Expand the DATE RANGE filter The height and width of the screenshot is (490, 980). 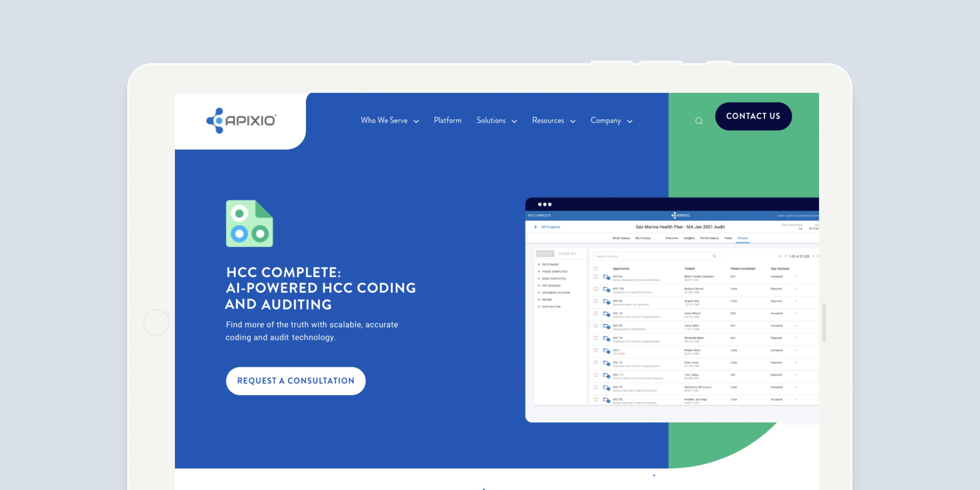tap(548, 264)
